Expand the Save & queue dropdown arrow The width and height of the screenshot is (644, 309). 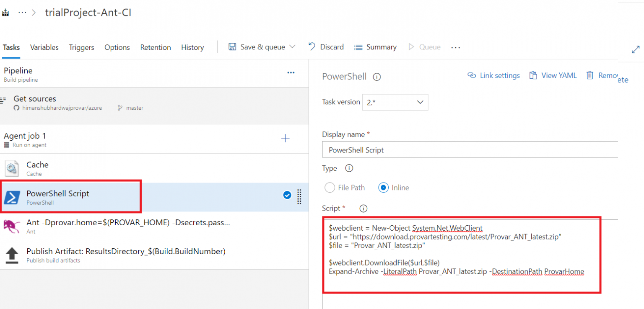pyautogui.click(x=292, y=47)
